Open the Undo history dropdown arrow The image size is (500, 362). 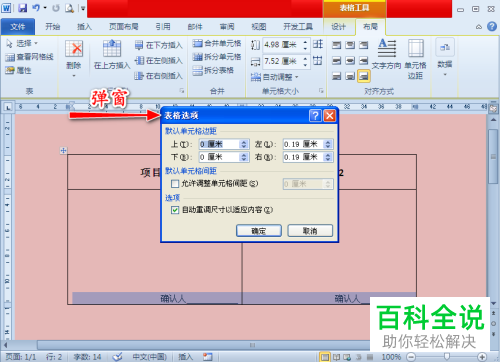pyautogui.click(x=45, y=7)
